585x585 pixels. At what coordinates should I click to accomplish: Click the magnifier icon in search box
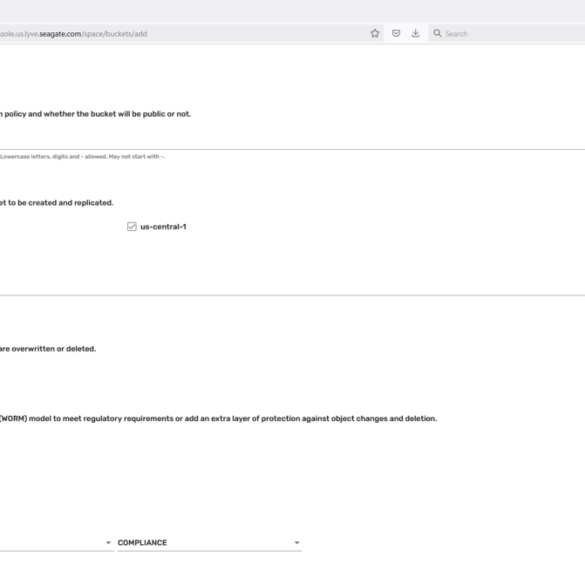coord(437,34)
